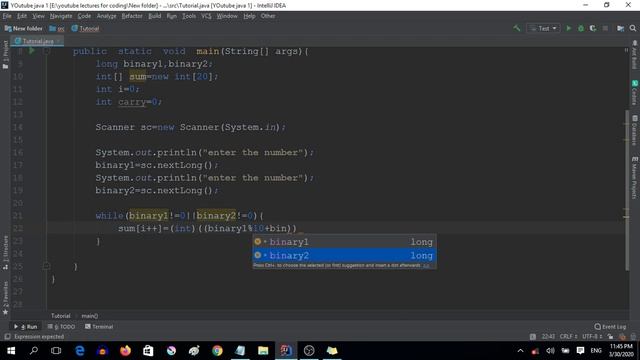Click the 22:43 cursor position indicator

(x=548, y=337)
